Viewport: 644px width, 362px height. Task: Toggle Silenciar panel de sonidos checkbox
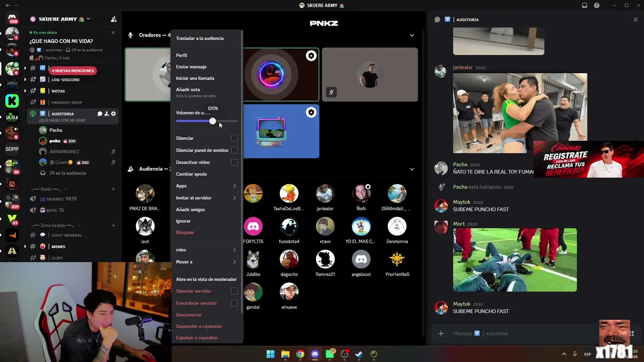234,150
